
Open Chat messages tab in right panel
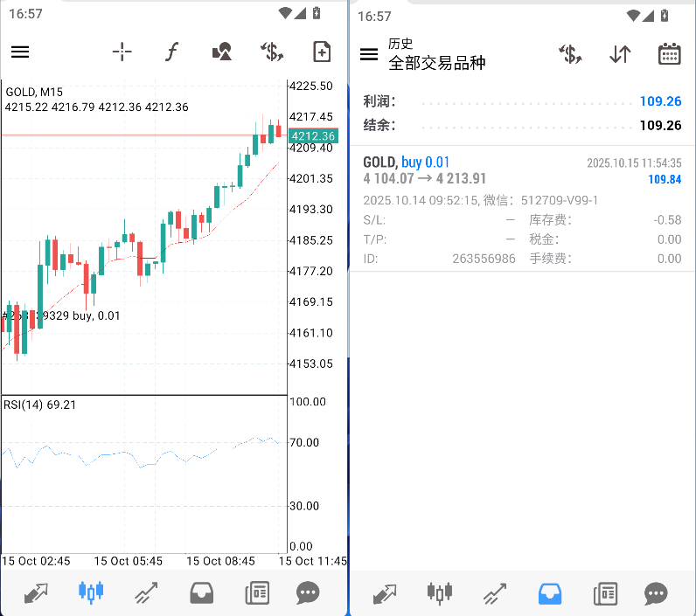pos(656,594)
